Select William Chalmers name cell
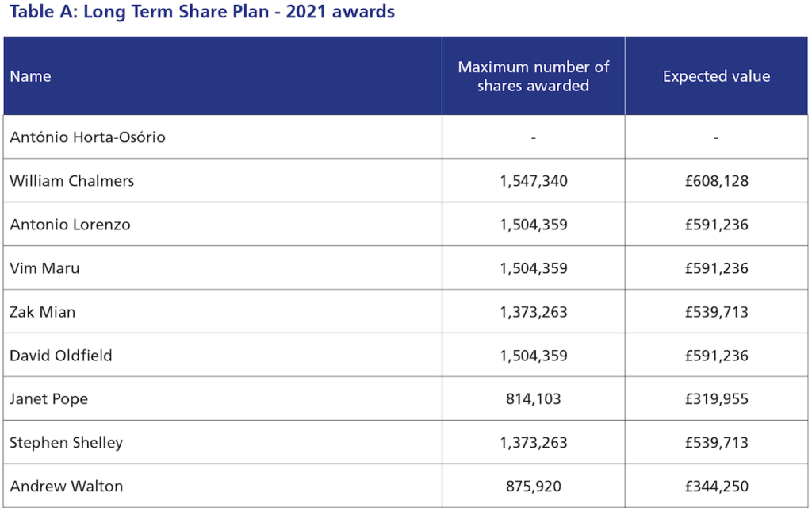Viewport: 812px width, 508px height. click(72, 181)
